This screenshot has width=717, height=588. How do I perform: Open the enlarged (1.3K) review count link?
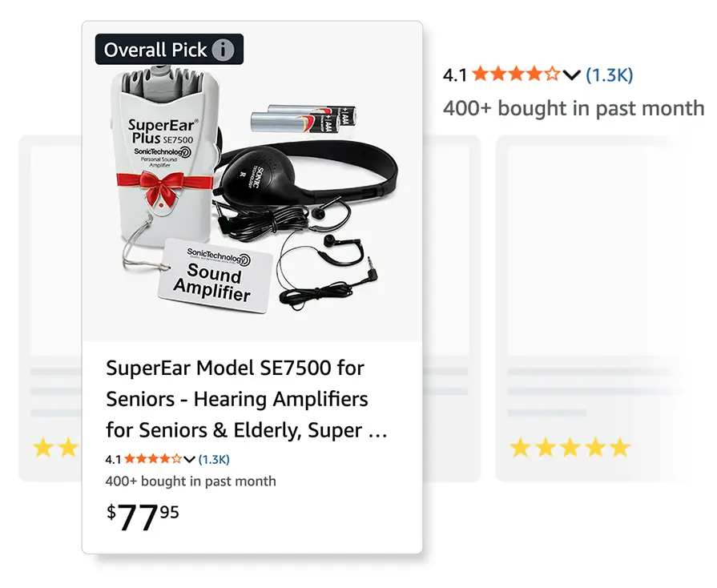[x=609, y=75]
